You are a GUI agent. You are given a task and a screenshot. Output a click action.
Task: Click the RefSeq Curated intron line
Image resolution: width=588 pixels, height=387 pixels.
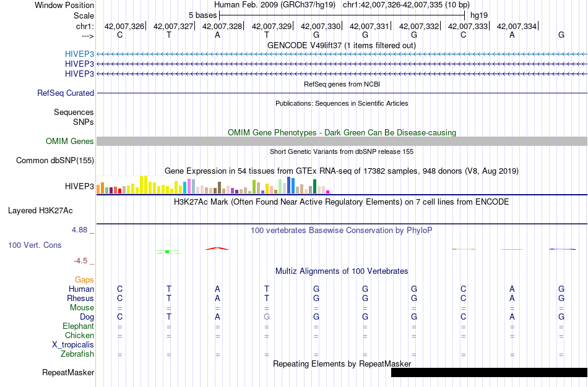342,93
